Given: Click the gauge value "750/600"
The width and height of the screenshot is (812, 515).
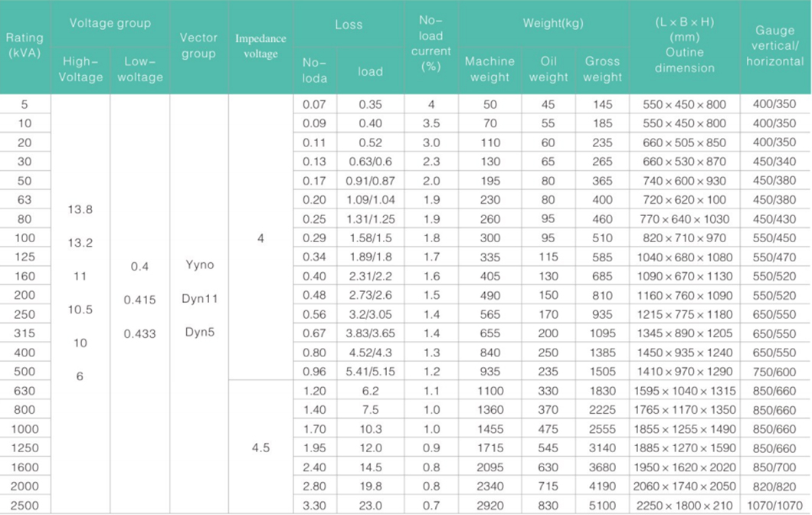Looking at the screenshot, I should [774, 372].
